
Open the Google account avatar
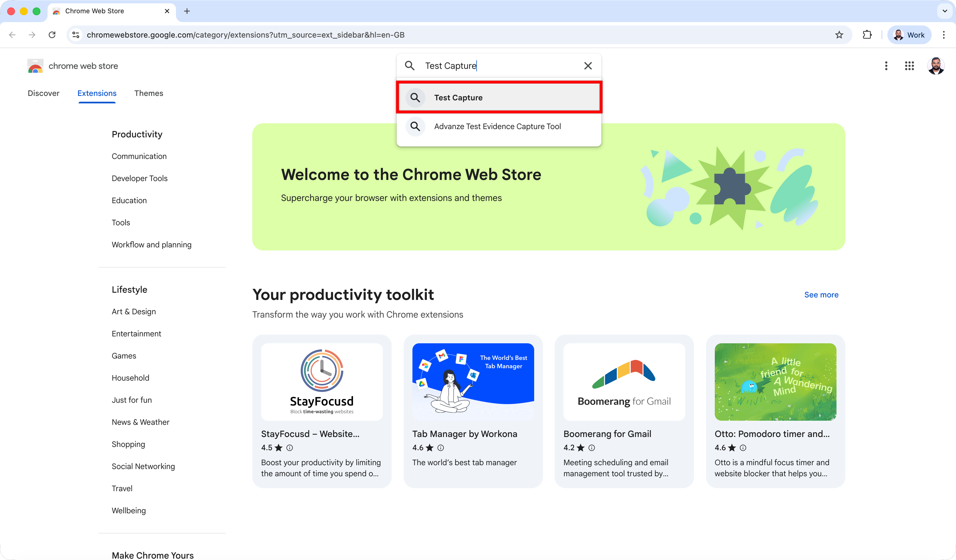tap(936, 66)
